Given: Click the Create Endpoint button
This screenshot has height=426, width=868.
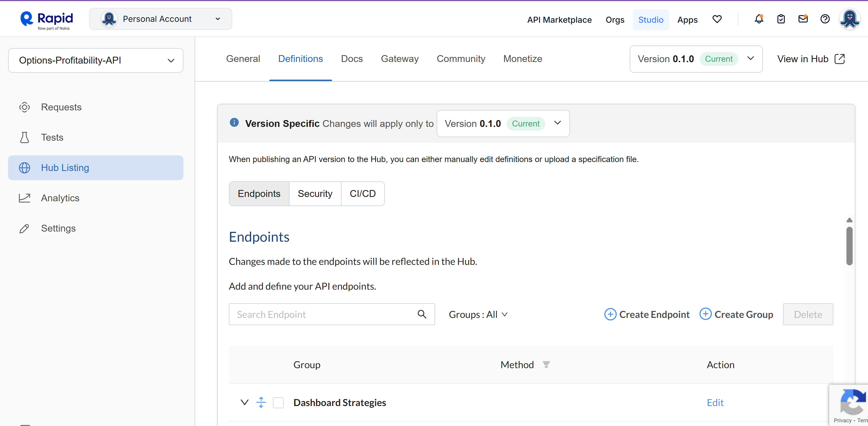Looking at the screenshot, I should tap(647, 314).
